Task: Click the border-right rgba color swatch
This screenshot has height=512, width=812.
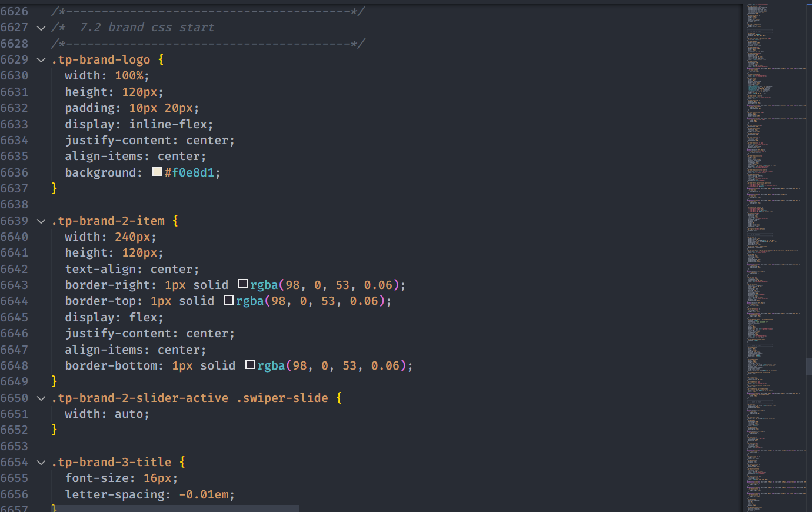Action: (x=242, y=284)
